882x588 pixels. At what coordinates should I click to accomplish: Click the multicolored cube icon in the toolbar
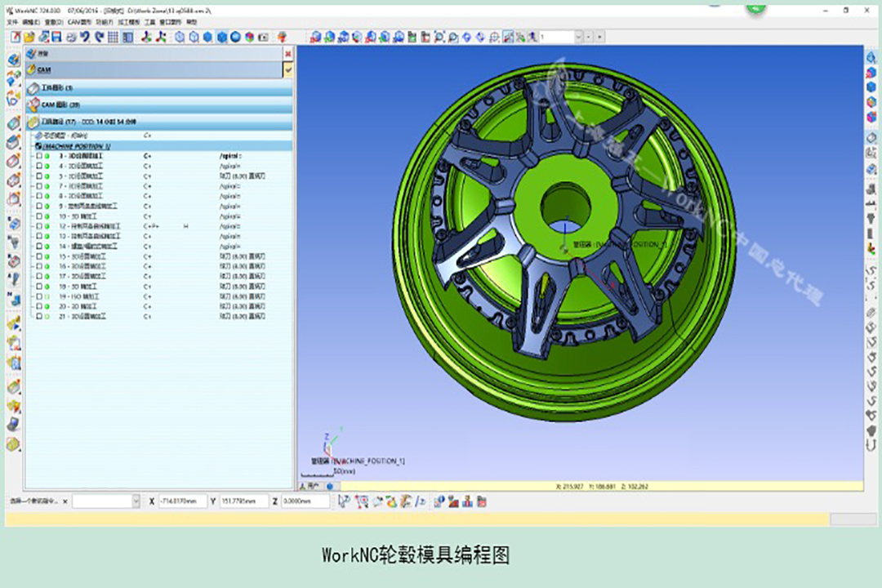[249, 37]
